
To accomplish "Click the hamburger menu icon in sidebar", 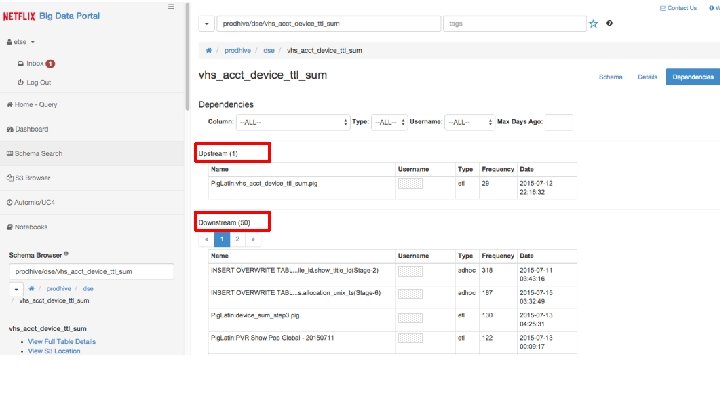I will [x=171, y=7].
